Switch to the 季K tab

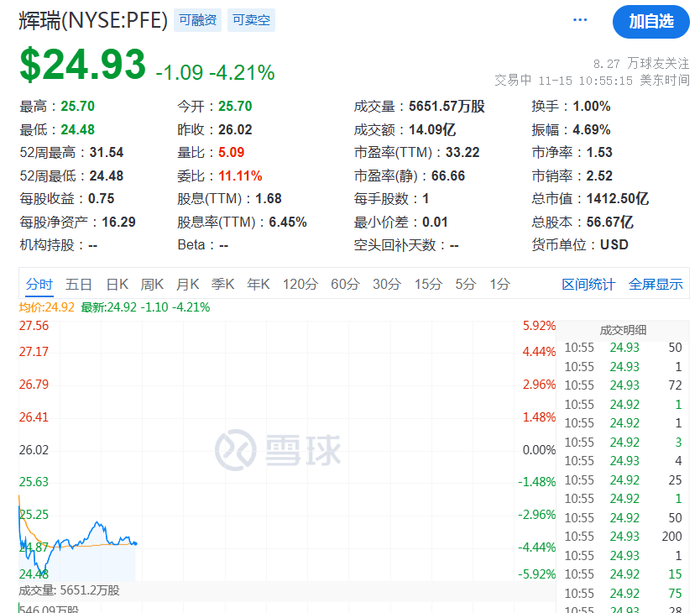(222, 285)
